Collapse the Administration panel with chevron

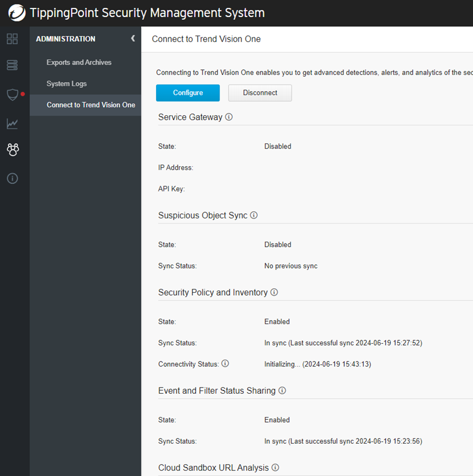pyautogui.click(x=133, y=39)
